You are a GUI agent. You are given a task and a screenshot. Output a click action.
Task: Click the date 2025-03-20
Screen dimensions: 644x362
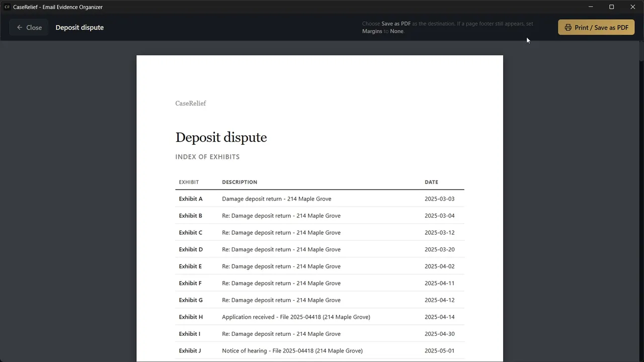pyautogui.click(x=439, y=249)
